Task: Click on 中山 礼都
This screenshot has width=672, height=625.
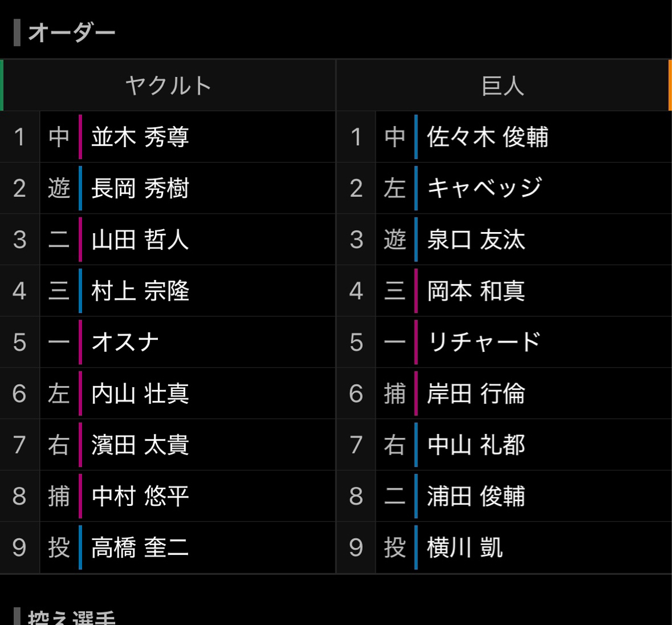Action: point(476,445)
